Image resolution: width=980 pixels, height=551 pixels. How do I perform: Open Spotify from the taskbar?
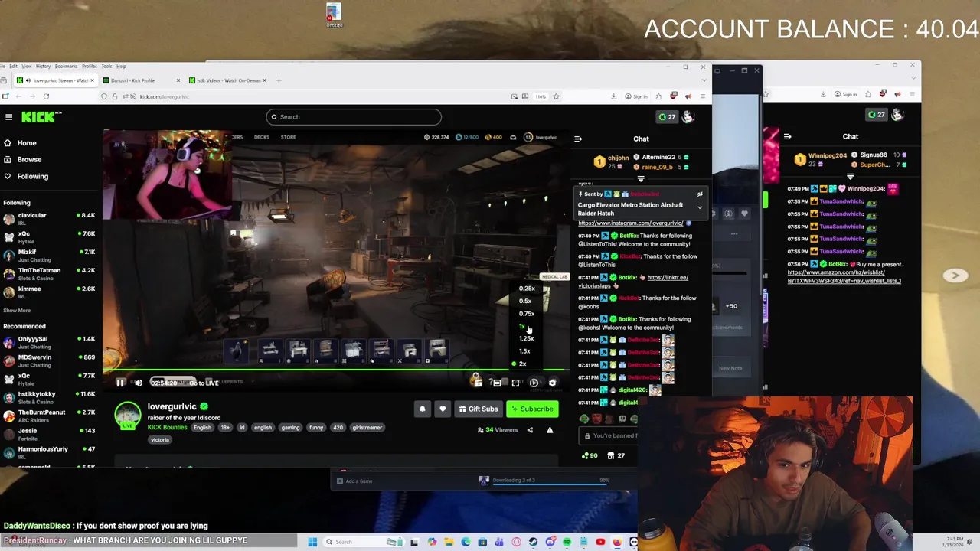[x=567, y=542]
